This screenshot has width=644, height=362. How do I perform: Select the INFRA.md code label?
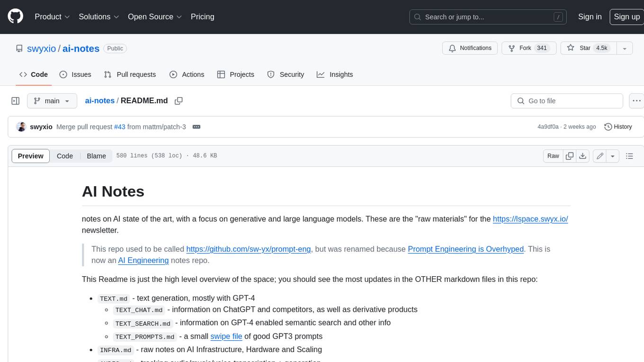point(116,350)
